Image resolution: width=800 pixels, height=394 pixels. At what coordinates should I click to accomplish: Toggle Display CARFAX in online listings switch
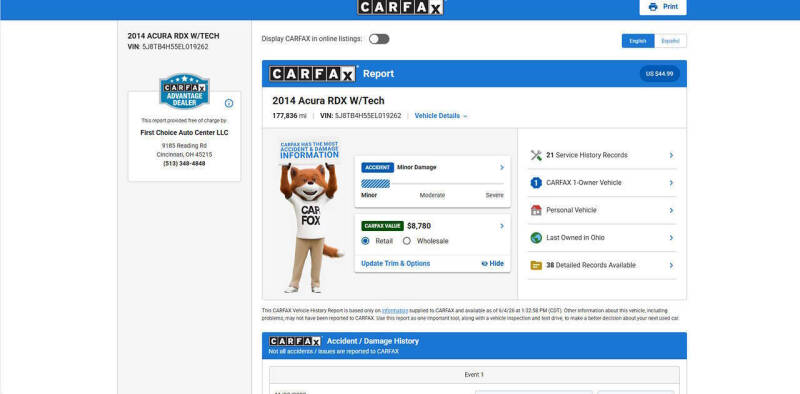(379, 39)
